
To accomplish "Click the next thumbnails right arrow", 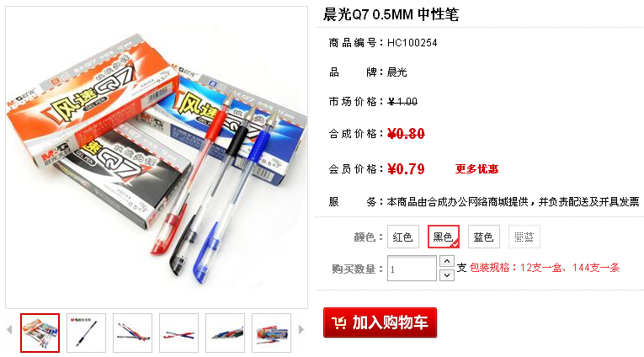I will (x=301, y=329).
